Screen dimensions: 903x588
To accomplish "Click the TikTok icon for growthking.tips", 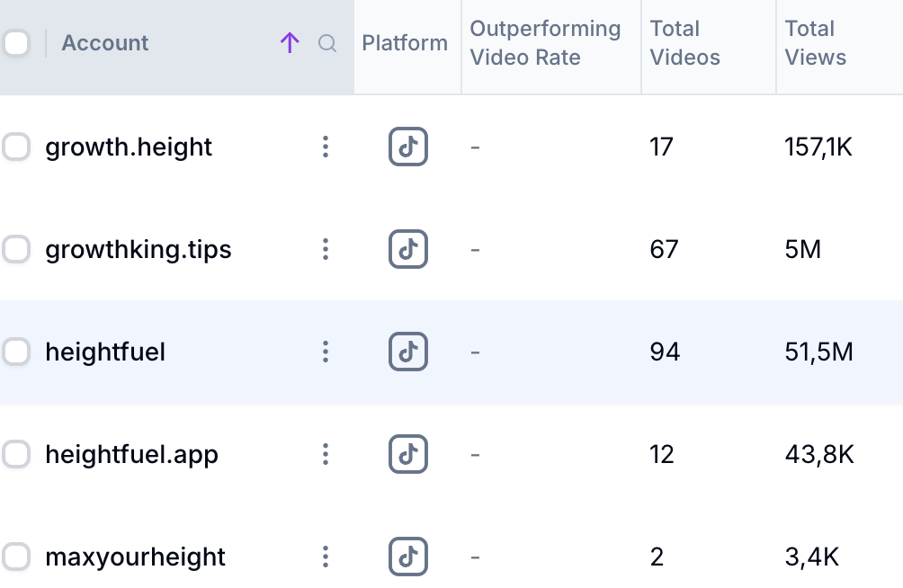I will click(x=408, y=249).
